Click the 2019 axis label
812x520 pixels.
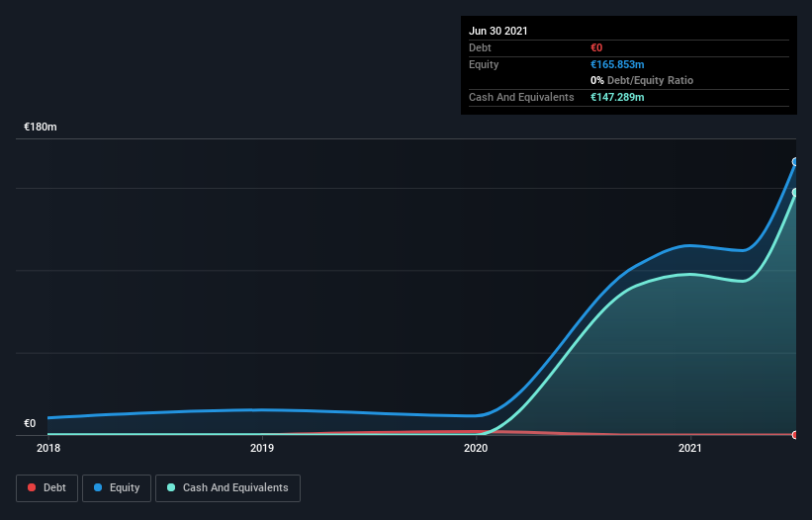pyautogui.click(x=262, y=448)
